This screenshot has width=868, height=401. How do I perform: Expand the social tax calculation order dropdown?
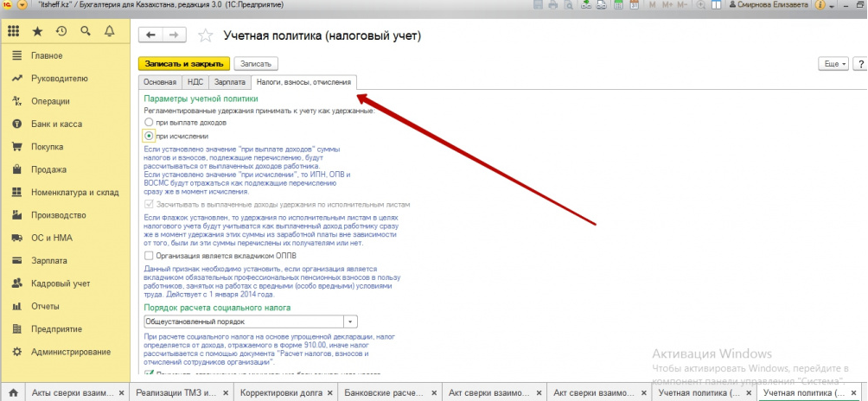tap(363, 321)
